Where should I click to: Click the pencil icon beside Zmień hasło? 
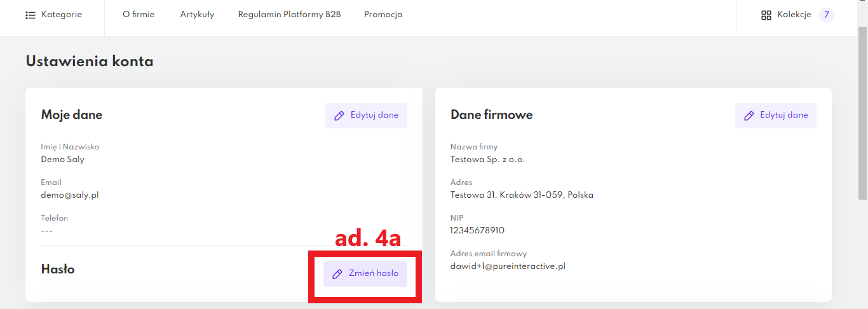[337, 274]
